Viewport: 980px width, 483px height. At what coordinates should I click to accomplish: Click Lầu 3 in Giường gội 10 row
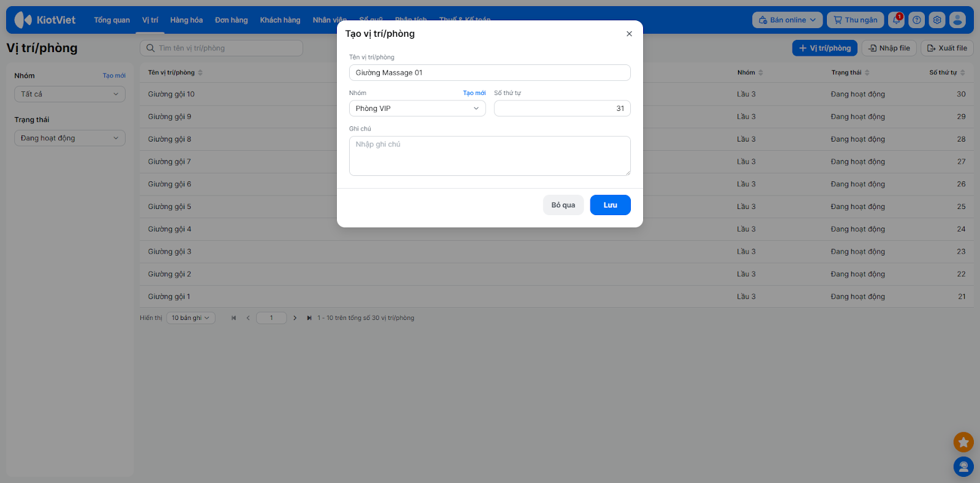(746, 94)
